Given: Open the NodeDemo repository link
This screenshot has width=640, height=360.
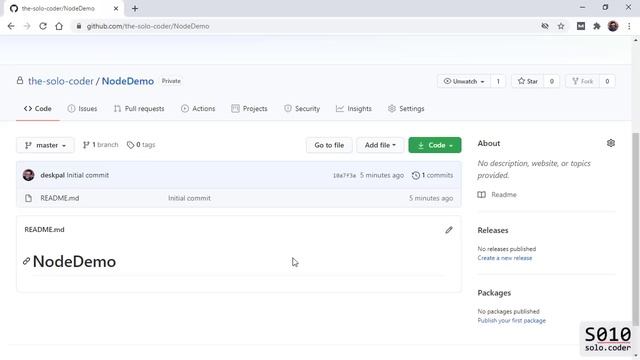Looking at the screenshot, I should pyautogui.click(x=128, y=81).
